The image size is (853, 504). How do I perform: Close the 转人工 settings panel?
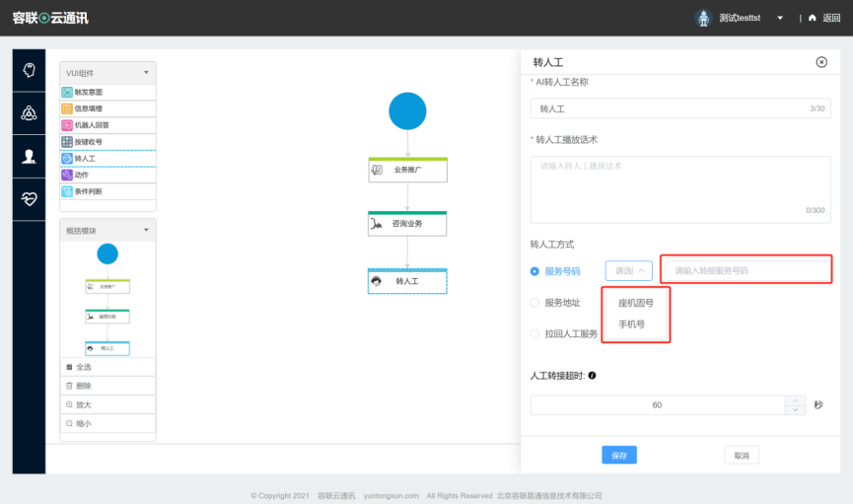click(x=821, y=62)
